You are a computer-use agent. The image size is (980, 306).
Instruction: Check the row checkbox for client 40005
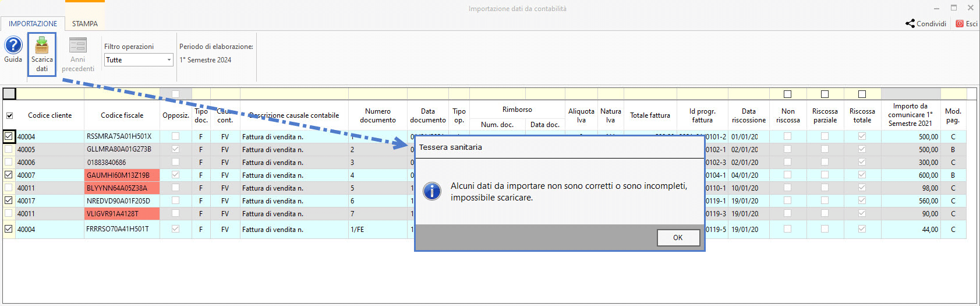pos(9,149)
